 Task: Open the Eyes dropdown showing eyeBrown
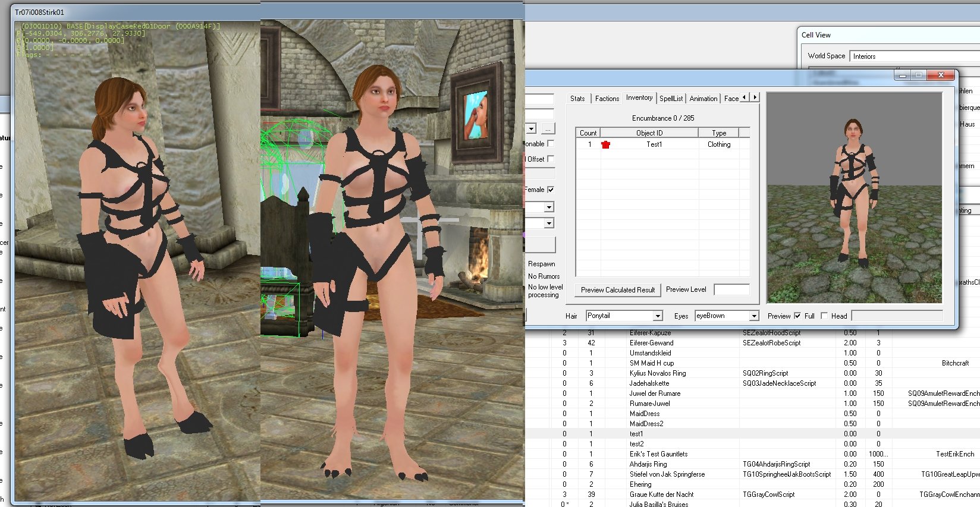point(754,316)
